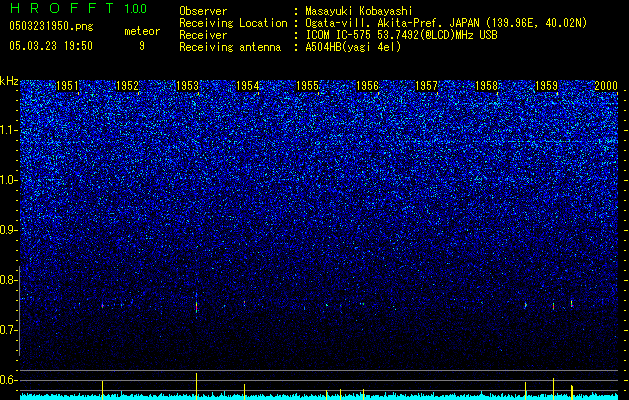Select the file name 0503231950.png
Screen dimensions: 629x400
51,26
